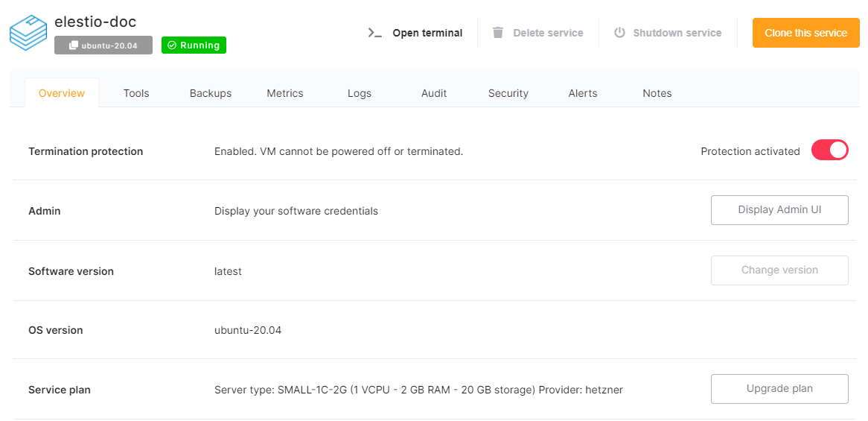This screenshot has height=421, width=868.
Task: Click the green Running status badge
Action: 194,45
